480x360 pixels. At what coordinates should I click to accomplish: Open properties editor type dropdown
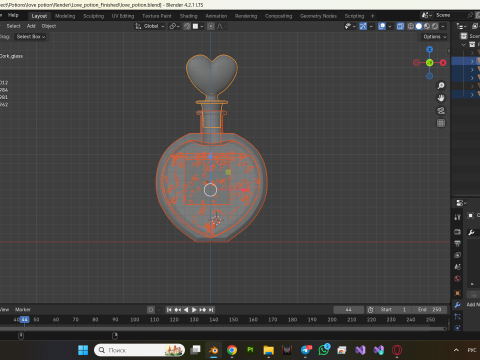pos(461,203)
